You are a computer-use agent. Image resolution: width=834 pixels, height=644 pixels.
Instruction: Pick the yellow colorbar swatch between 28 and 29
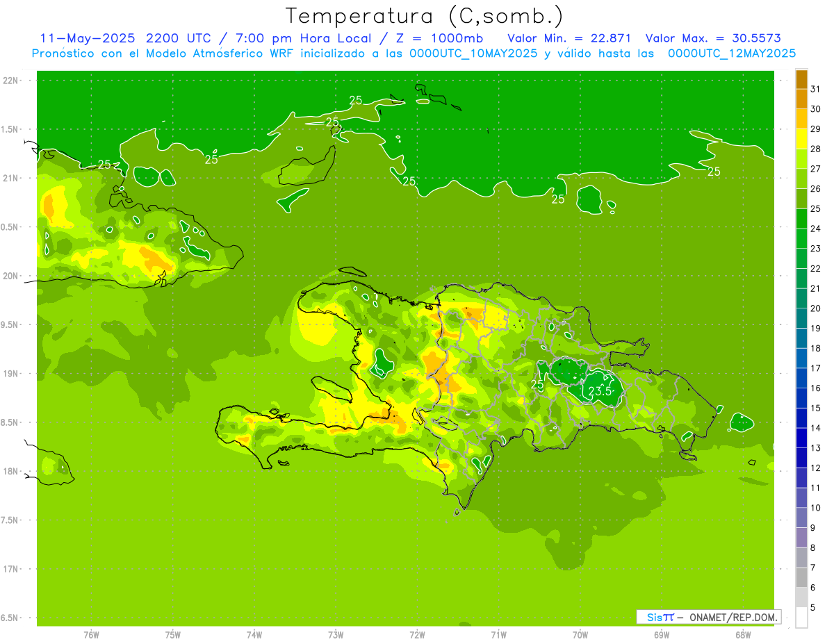point(801,139)
